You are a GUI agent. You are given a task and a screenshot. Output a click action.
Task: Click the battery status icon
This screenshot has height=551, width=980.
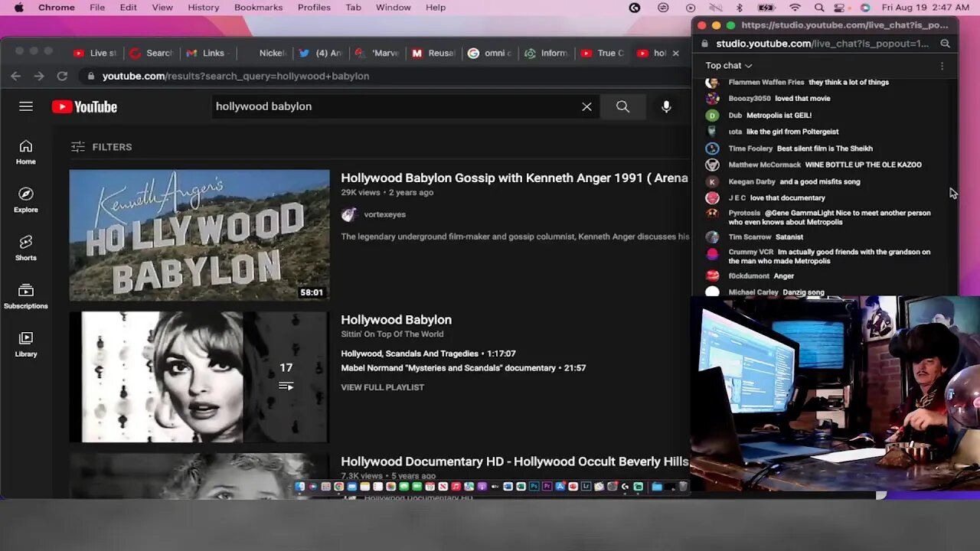(766, 8)
